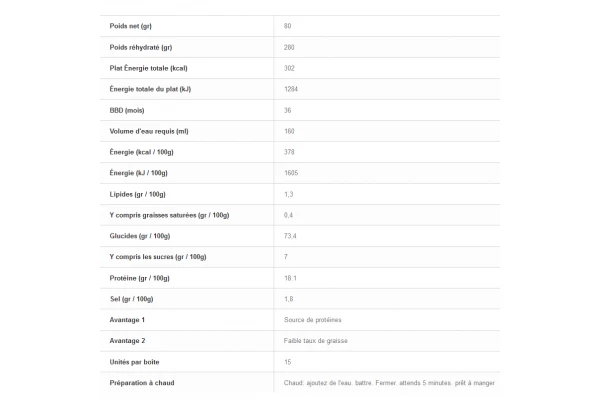Click the protein value 18.1

(x=290, y=278)
